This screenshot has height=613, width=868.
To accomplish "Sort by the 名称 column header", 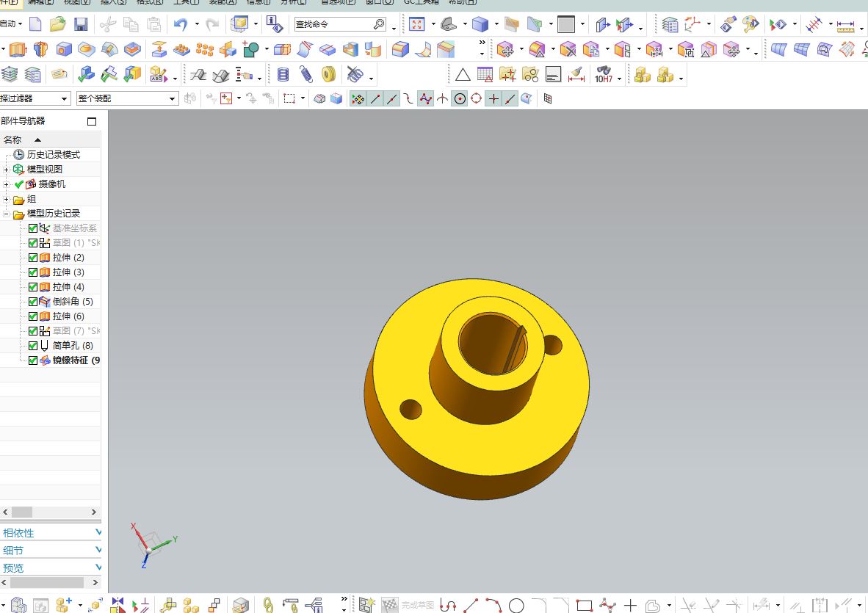I will tap(50, 139).
